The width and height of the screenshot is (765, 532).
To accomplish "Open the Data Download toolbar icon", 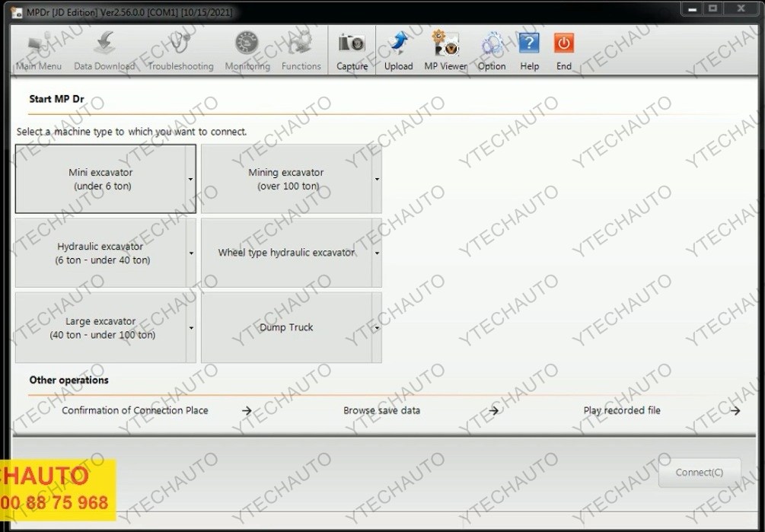I will 104,44.
